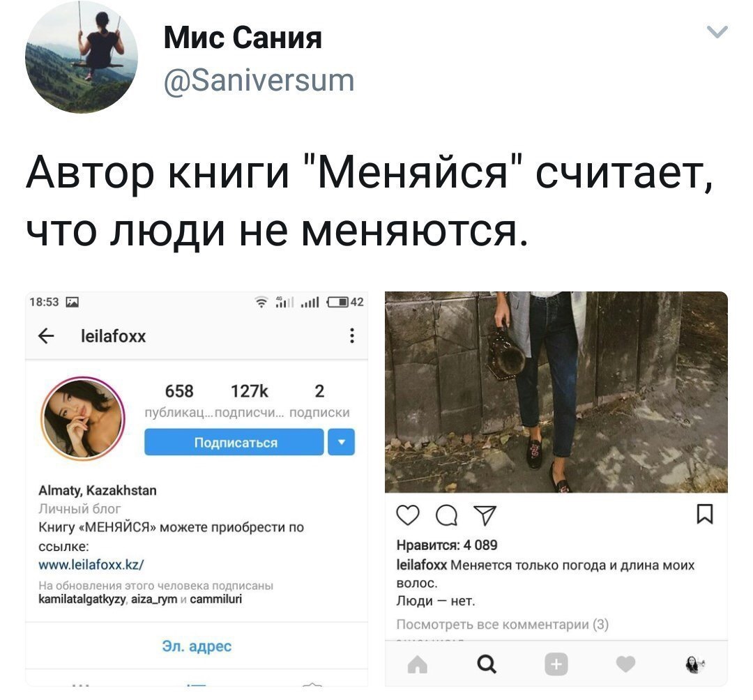This screenshot has height=700, width=753.
Task: Open the three-dot profile menu
Action: (352, 335)
